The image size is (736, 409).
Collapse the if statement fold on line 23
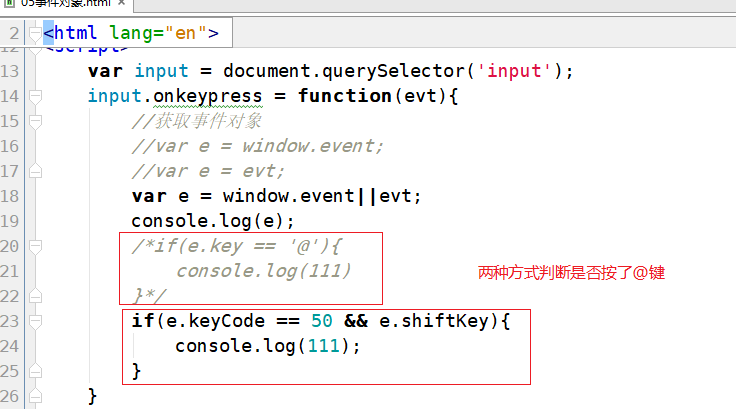click(35, 321)
